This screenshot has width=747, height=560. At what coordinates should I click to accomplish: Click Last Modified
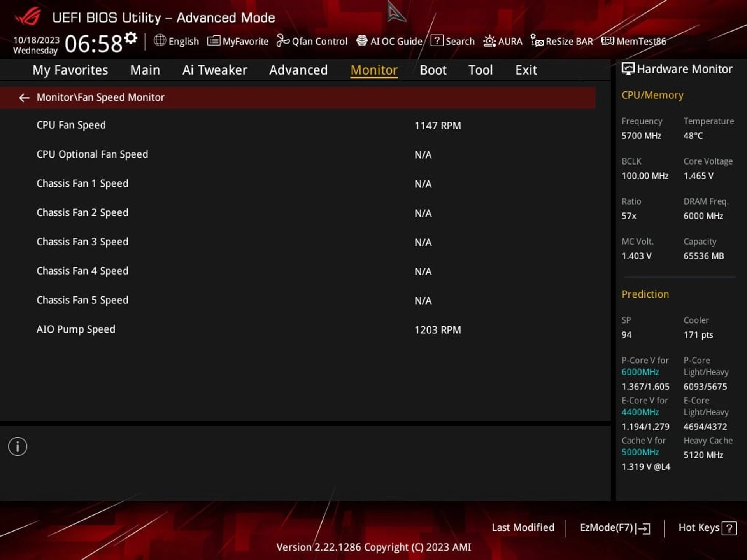click(x=523, y=528)
